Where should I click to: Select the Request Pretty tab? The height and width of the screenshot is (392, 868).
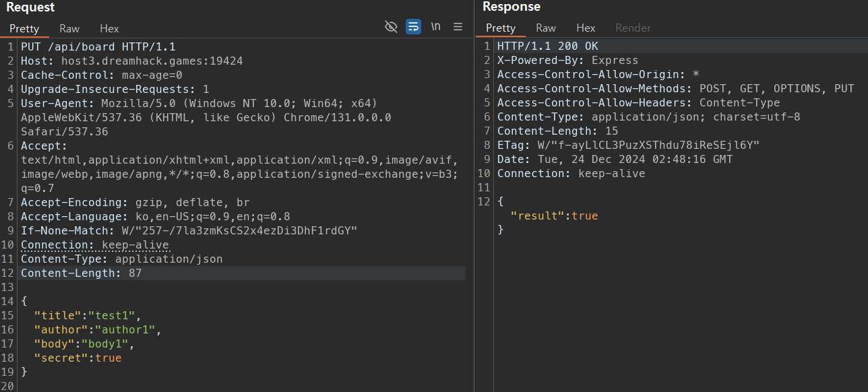coord(24,28)
